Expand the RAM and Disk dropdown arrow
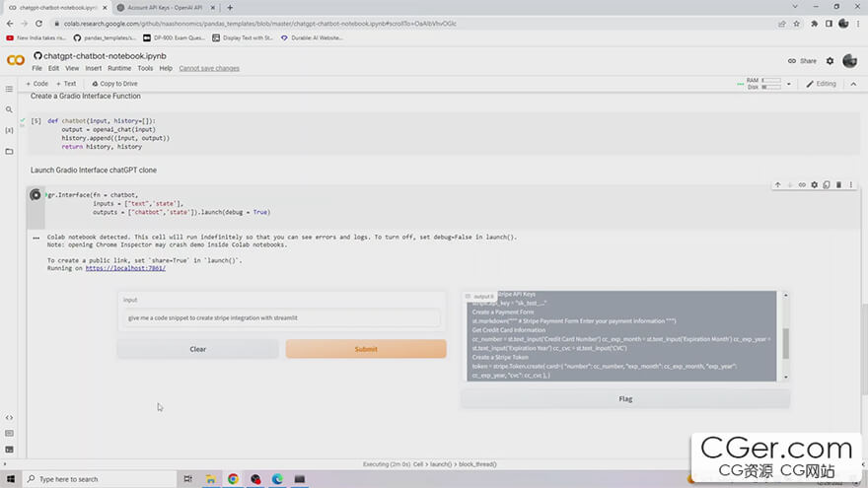Screen dimensions: 868x488 click(x=790, y=84)
